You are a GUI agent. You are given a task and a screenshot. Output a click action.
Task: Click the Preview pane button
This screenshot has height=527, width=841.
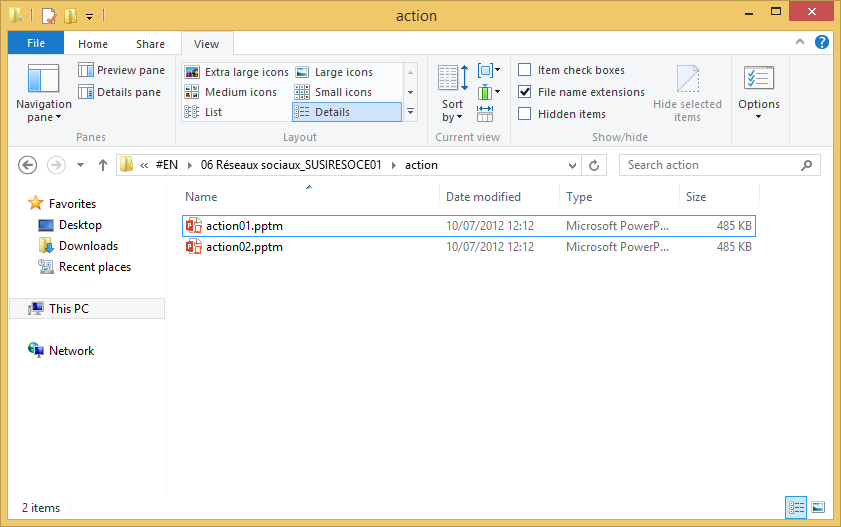point(121,70)
